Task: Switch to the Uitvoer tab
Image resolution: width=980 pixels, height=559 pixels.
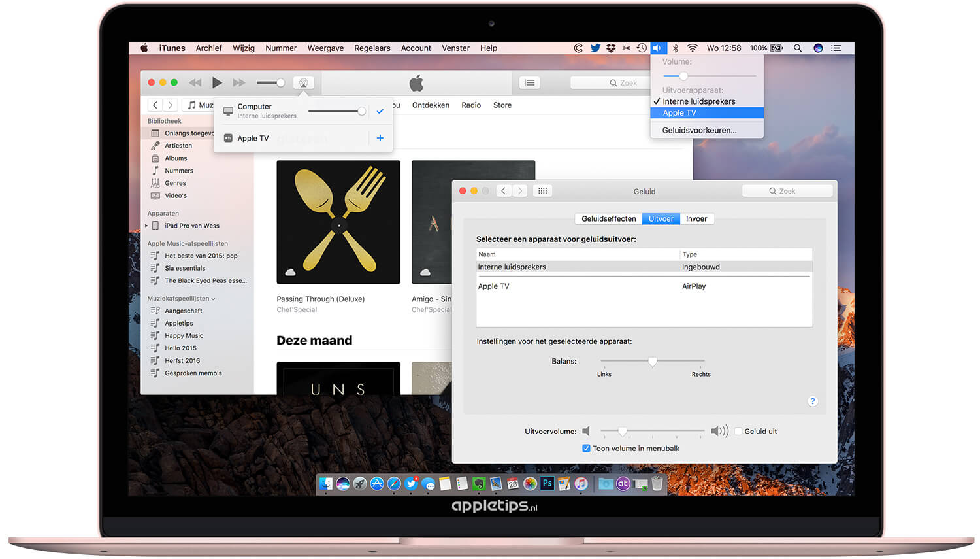Action: click(661, 219)
